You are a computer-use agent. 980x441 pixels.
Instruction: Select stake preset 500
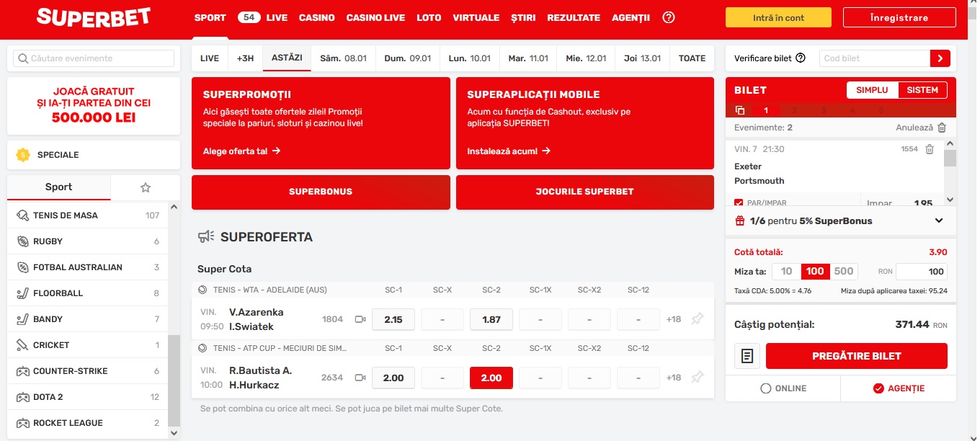tap(844, 272)
